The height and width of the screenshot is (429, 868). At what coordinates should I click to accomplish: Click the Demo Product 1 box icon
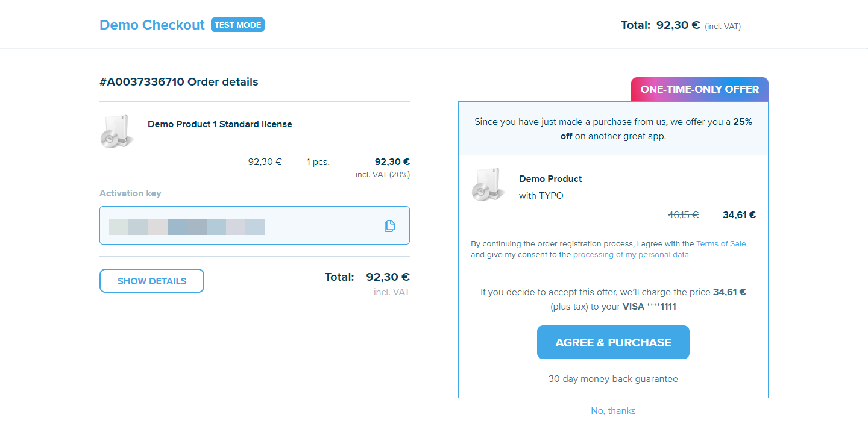[116, 131]
